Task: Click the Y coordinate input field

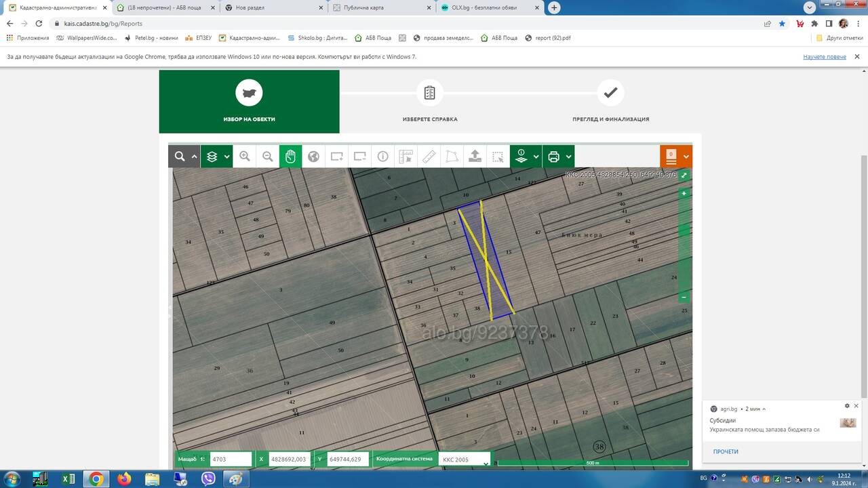Action: click(x=349, y=460)
